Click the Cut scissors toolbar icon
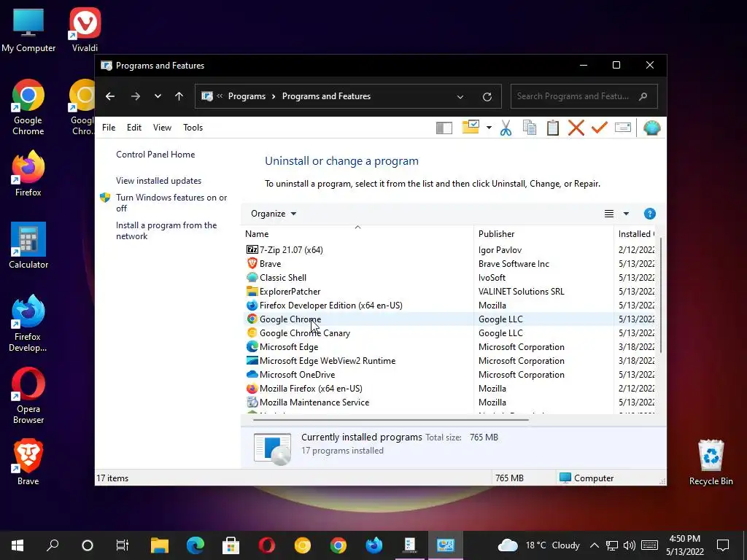Image resolution: width=747 pixels, height=560 pixels. coord(506,128)
